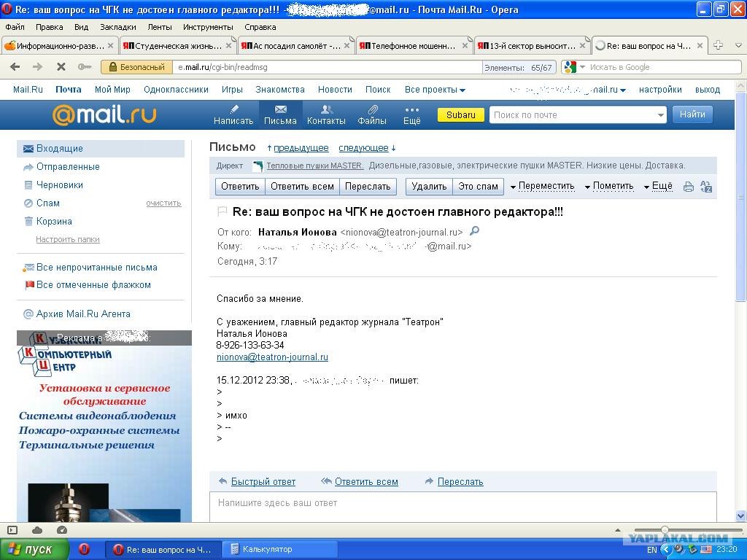Stop page loading with the X button

[61, 67]
